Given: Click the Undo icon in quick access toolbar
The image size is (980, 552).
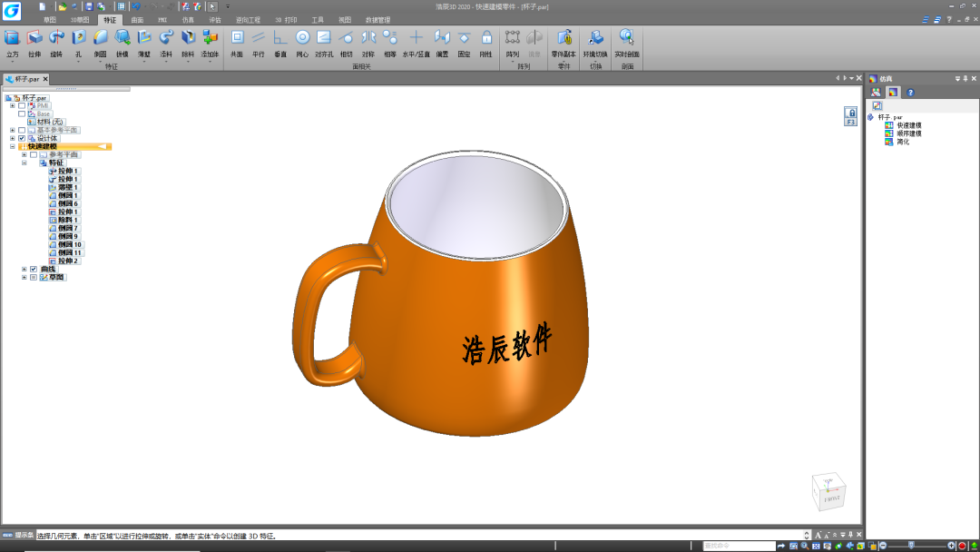Looking at the screenshot, I should pyautogui.click(x=135, y=7).
